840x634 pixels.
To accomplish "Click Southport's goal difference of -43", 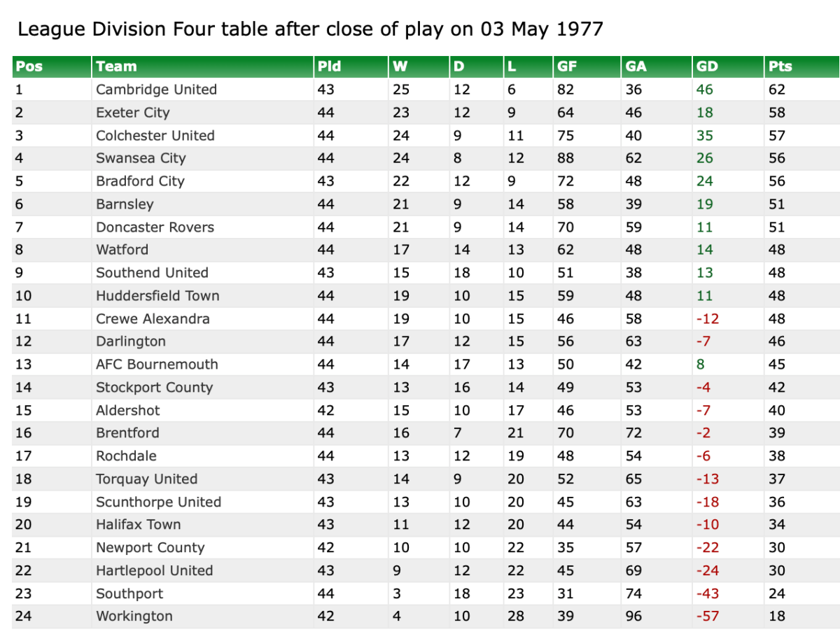I will (x=707, y=593).
